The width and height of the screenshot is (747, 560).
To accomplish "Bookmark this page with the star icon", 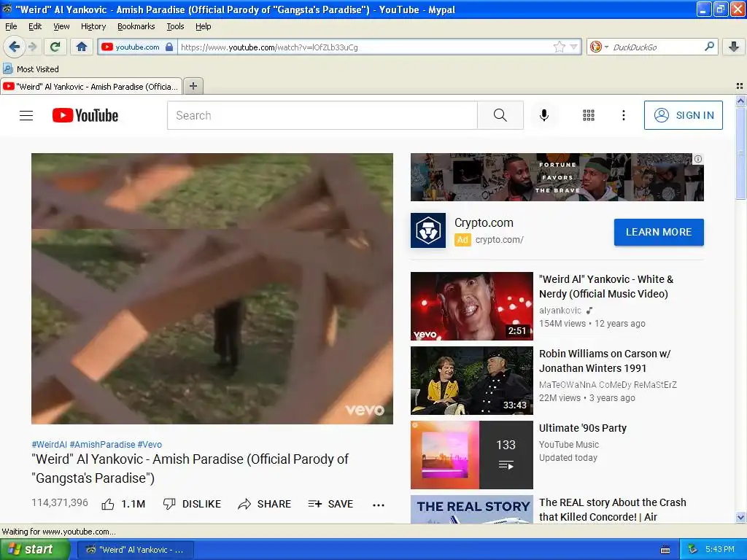I will (x=559, y=47).
